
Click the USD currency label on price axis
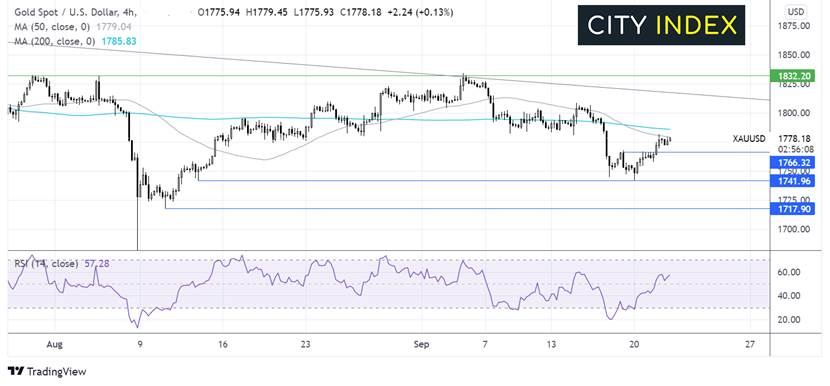click(796, 12)
